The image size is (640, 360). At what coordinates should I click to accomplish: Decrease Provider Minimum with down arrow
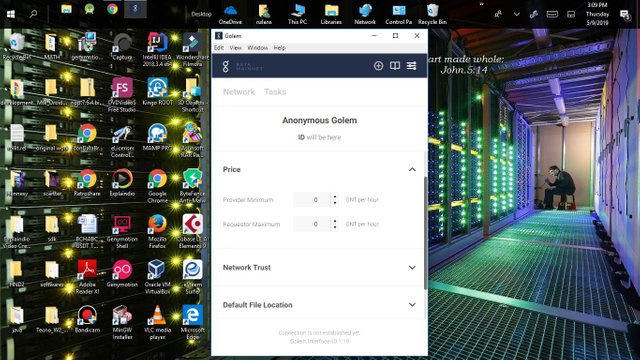point(335,203)
